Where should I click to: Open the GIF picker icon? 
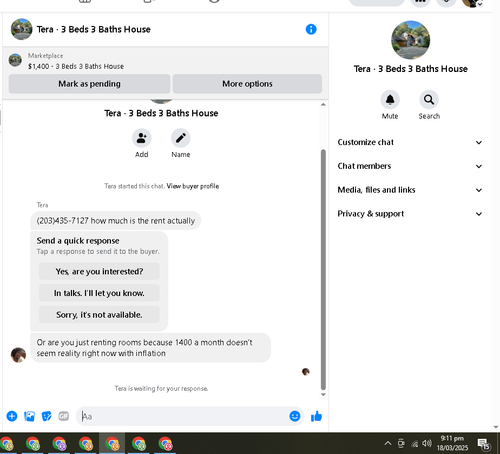(x=64, y=416)
